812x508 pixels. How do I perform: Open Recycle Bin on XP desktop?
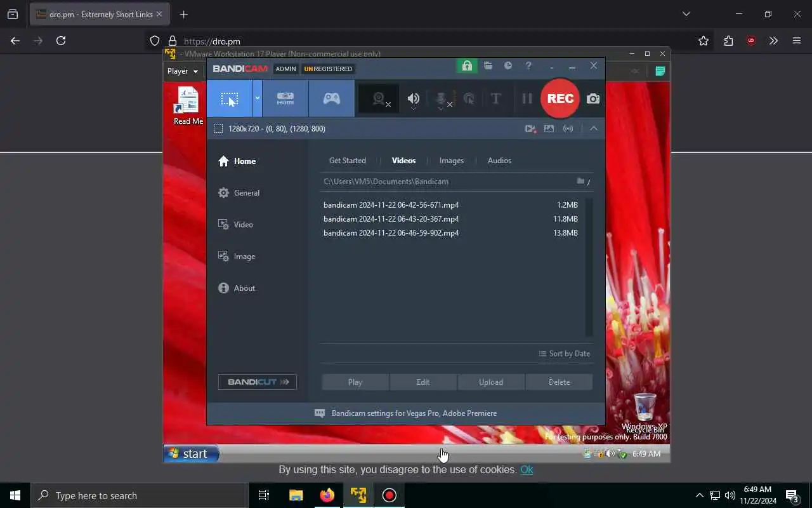point(645,411)
